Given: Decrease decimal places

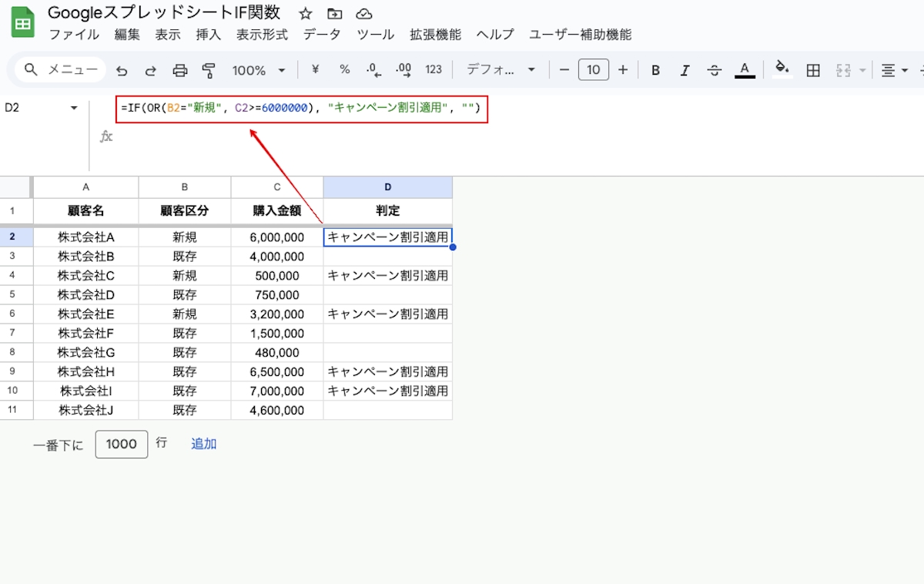Looking at the screenshot, I should 374,70.
